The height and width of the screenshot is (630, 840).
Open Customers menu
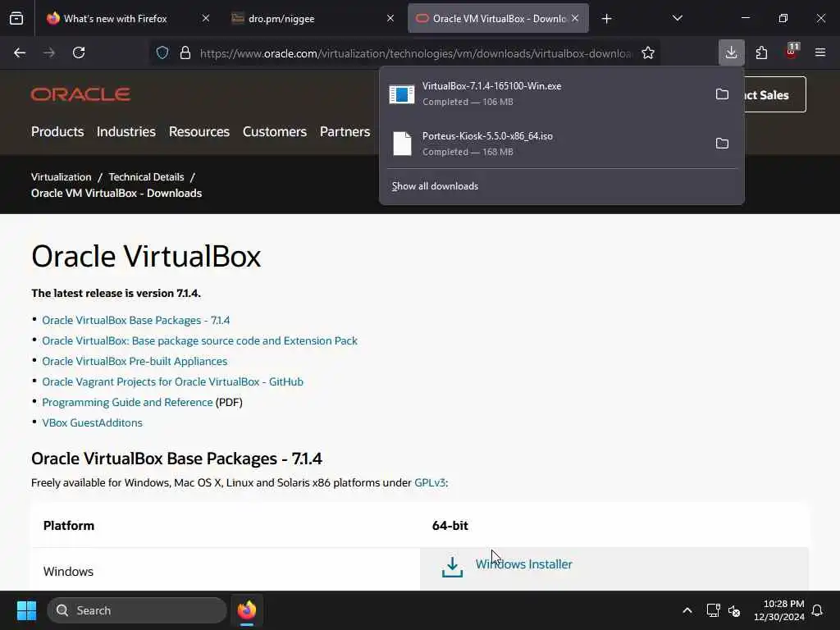click(274, 131)
